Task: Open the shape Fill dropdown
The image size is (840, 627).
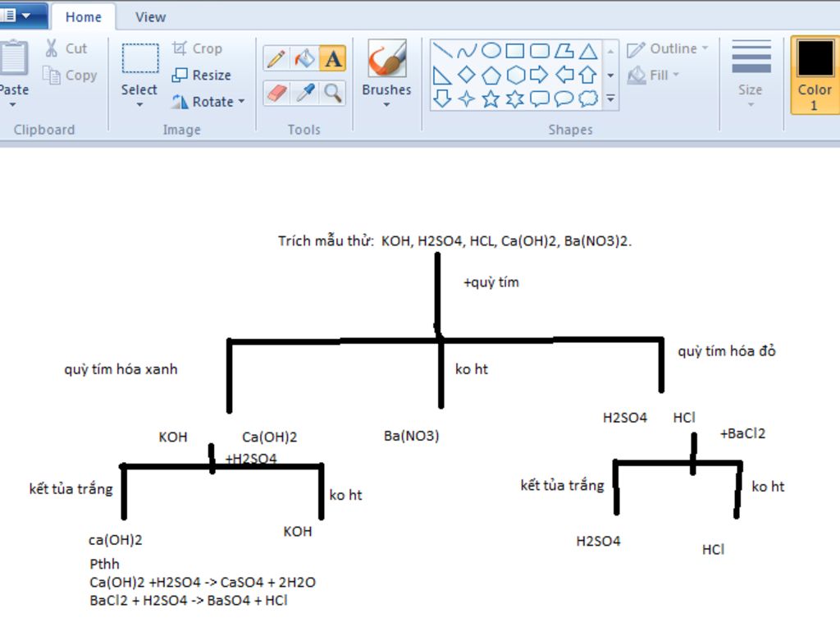Action: click(x=652, y=75)
